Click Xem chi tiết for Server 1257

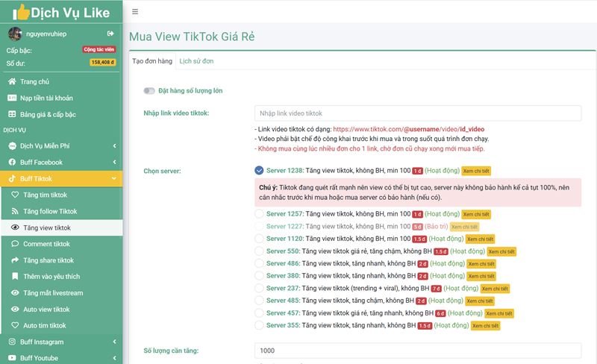(476, 214)
